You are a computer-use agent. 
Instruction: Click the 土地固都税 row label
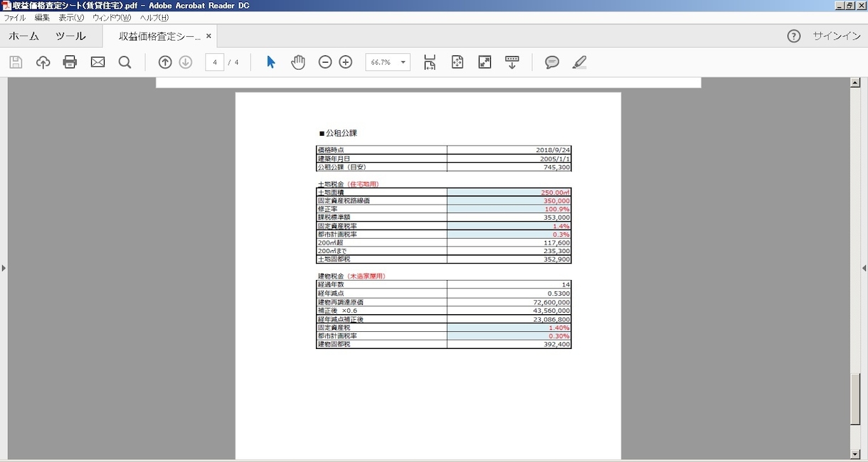[334, 259]
